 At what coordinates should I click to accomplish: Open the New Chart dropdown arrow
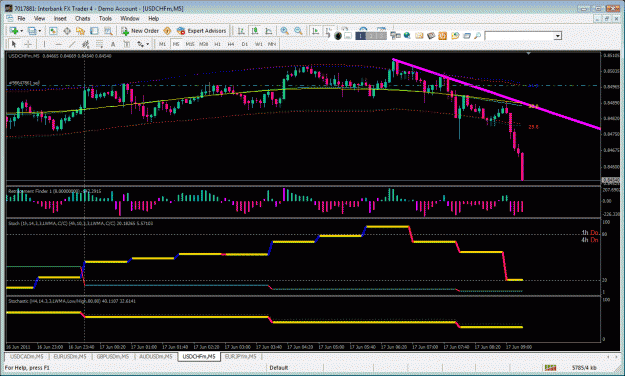tap(21, 31)
